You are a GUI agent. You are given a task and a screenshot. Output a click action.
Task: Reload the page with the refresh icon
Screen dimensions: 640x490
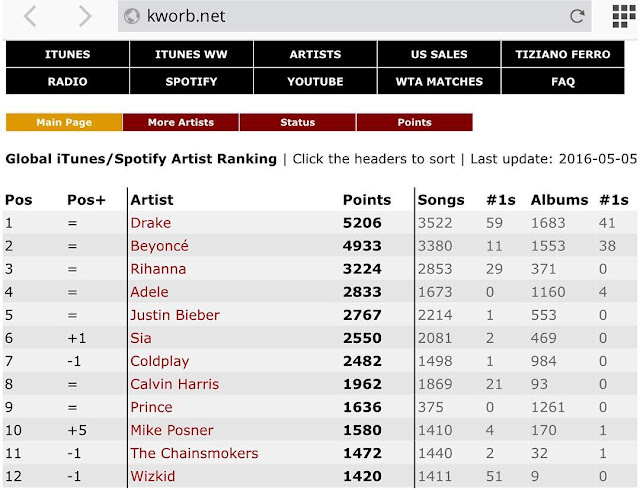[x=577, y=16]
